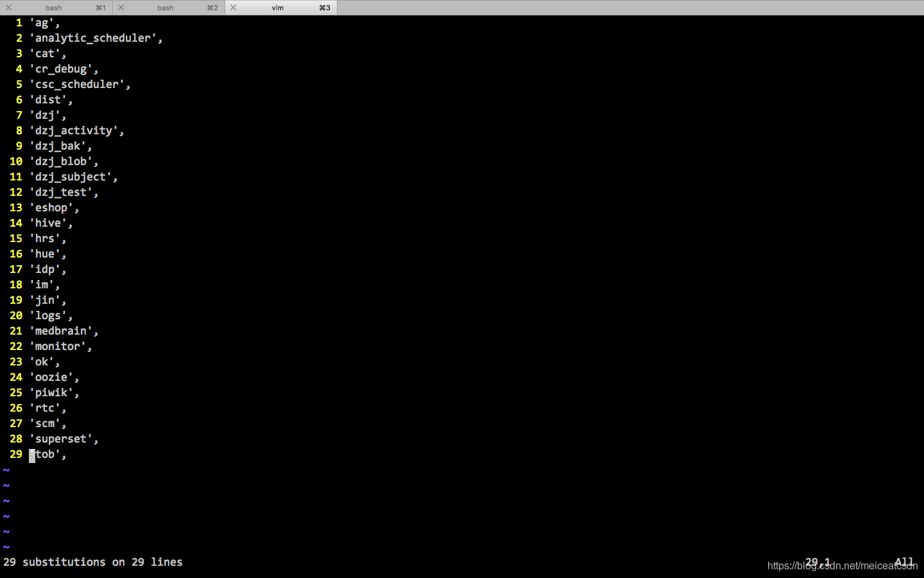The height and width of the screenshot is (578, 924).
Task: Click the 'analytic_scheduler' line
Action: tap(96, 39)
